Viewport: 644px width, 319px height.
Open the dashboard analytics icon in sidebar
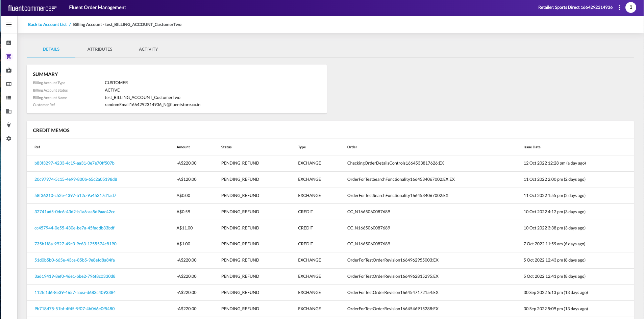coord(9,43)
